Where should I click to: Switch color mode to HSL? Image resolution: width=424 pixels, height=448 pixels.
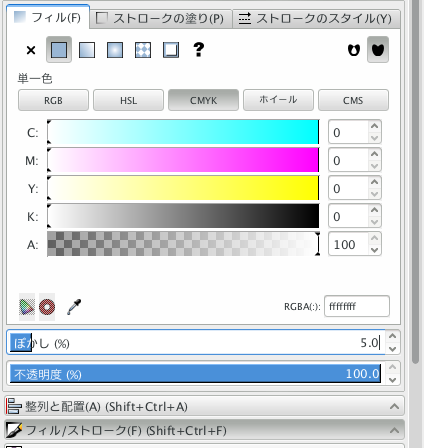[x=128, y=100]
